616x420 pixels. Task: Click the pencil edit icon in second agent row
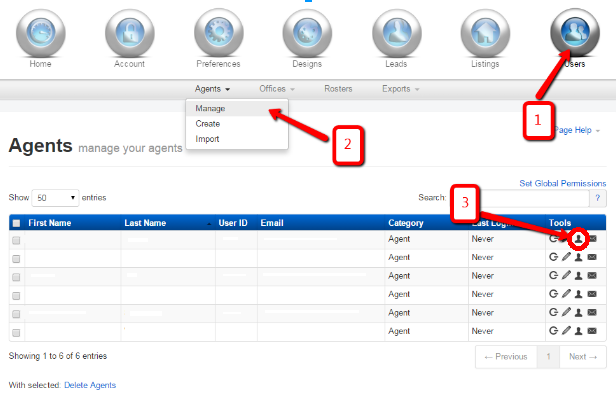pyautogui.click(x=566, y=257)
